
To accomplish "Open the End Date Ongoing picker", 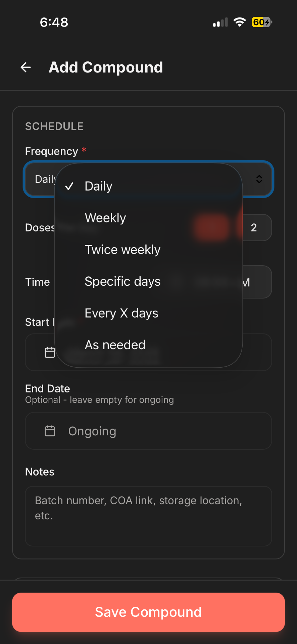I will (x=148, y=431).
